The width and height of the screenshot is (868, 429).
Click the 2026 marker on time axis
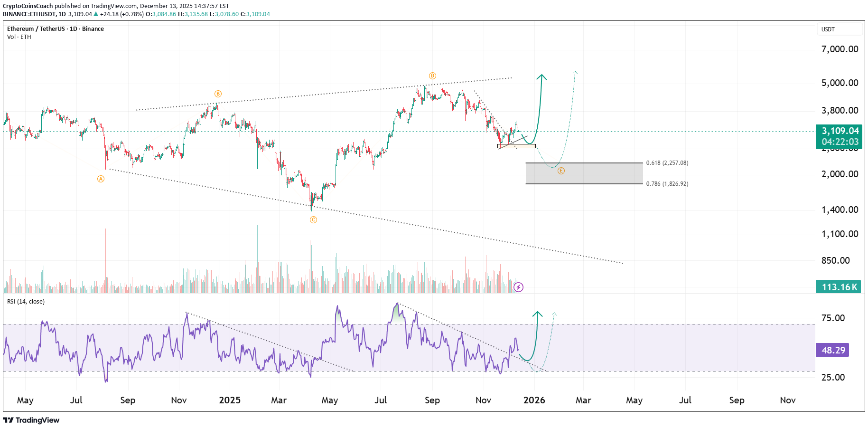(x=534, y=400)
